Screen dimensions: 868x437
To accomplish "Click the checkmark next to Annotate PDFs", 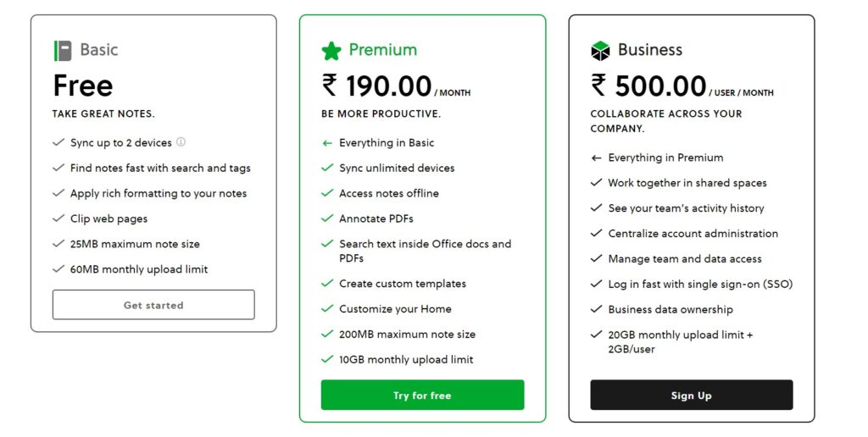I will (x=327, y=218).
